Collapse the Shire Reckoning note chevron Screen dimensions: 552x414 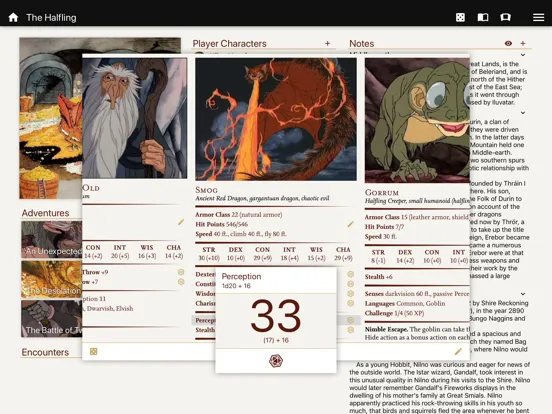(x=523, y=294)
